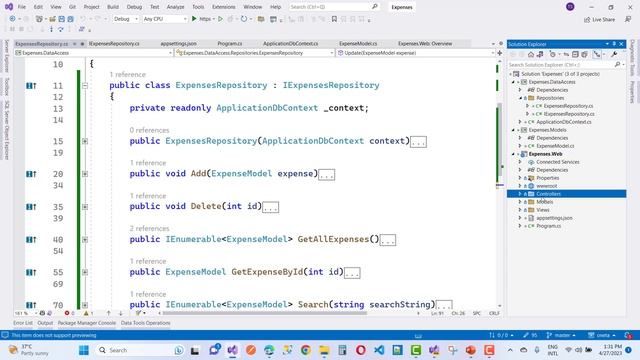The width and height of the screenshot is (640, 360).
Task: Toggle Auto Hide pin on Solution Explorer panel
Action: (x=614, y=44)
